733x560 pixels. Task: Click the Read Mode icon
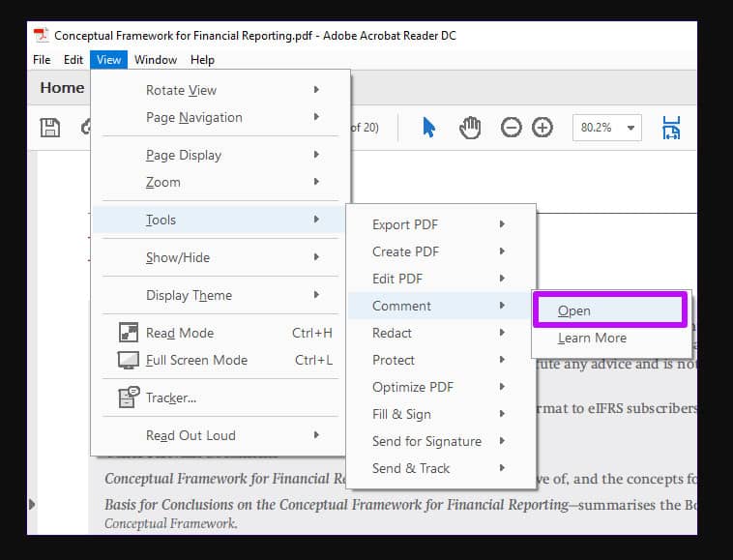[128, 333]
